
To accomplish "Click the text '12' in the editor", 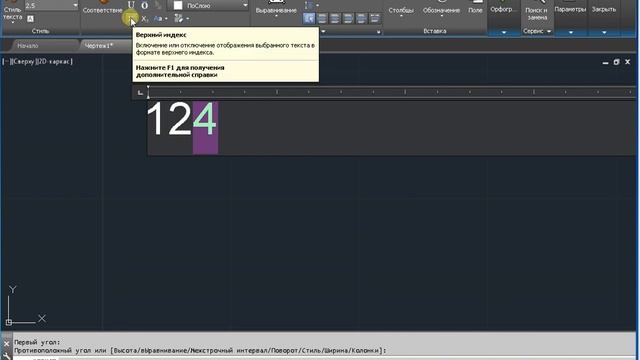I will point(169,119).
